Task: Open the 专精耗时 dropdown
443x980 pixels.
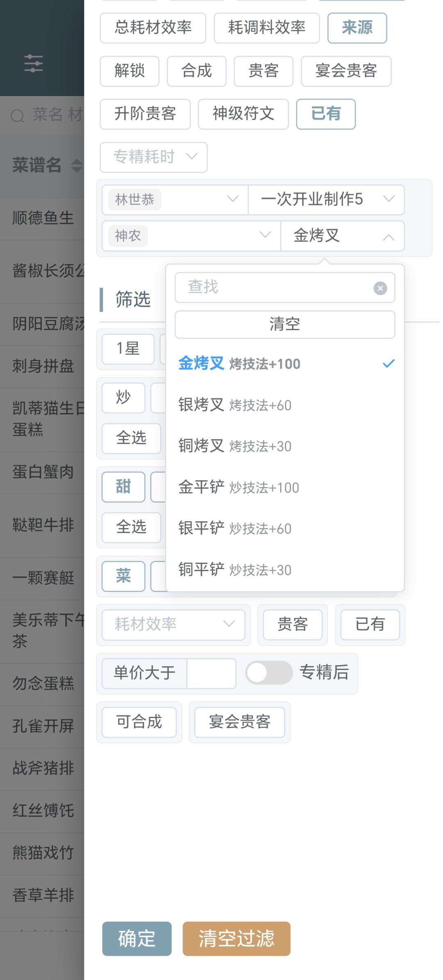Action: [153, 157]
